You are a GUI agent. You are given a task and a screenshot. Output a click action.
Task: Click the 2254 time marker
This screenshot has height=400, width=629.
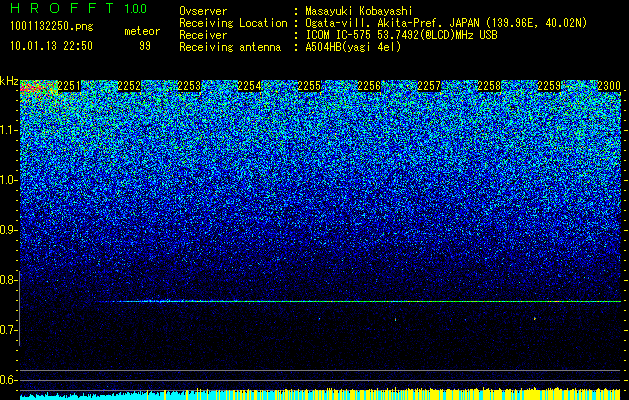pyautogui.click(x=249, y=86)
